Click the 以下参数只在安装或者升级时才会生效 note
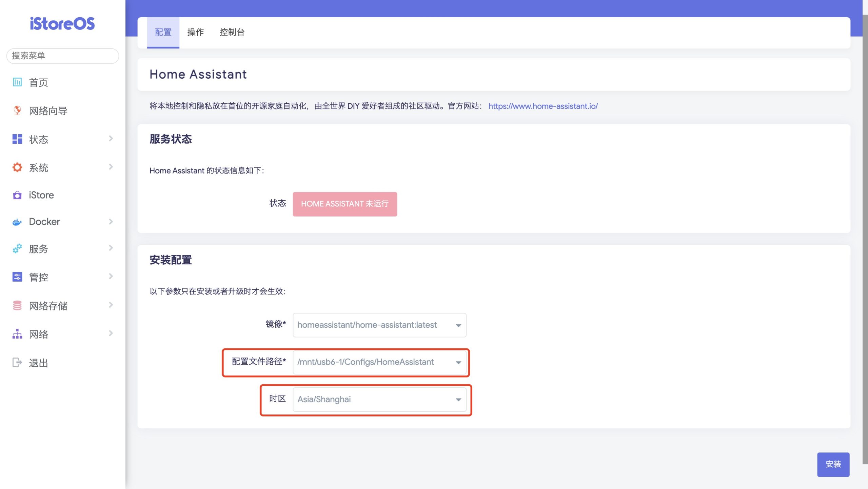 218,291
